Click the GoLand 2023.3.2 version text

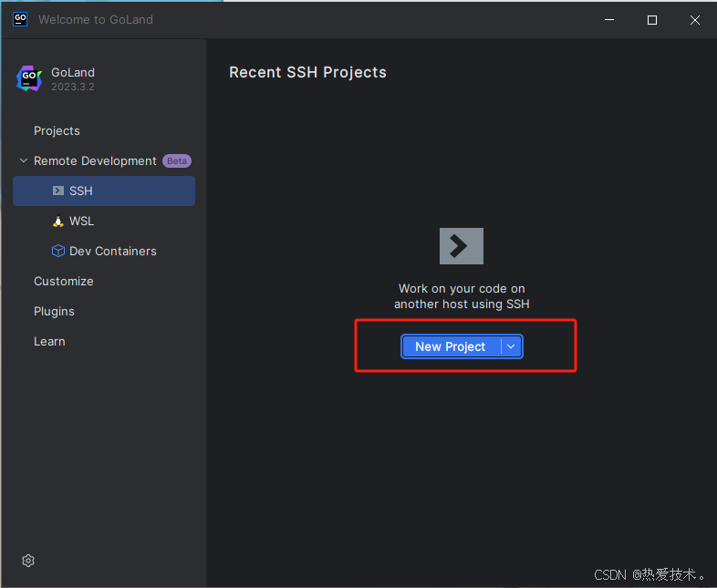(73, 87)
